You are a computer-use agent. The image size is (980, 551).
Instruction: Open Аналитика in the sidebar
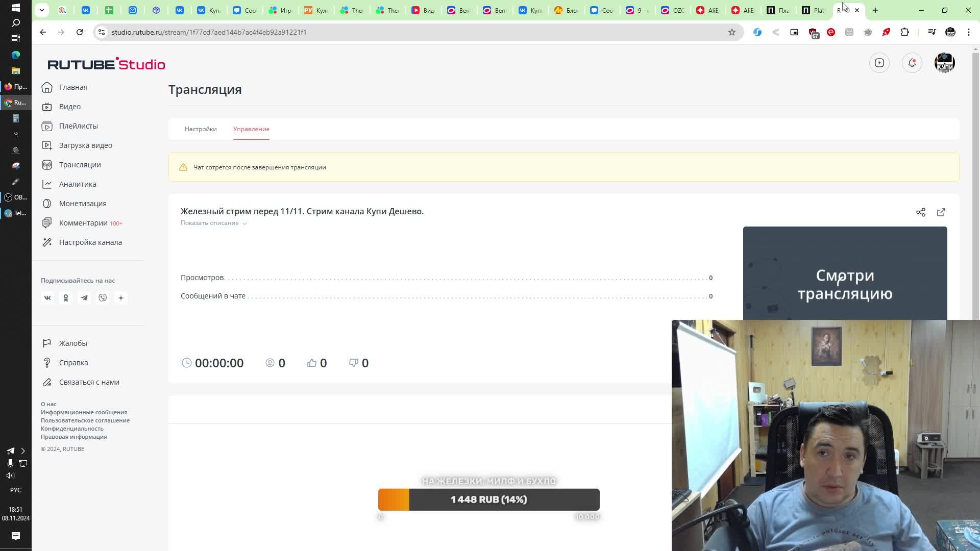point(77,184)
